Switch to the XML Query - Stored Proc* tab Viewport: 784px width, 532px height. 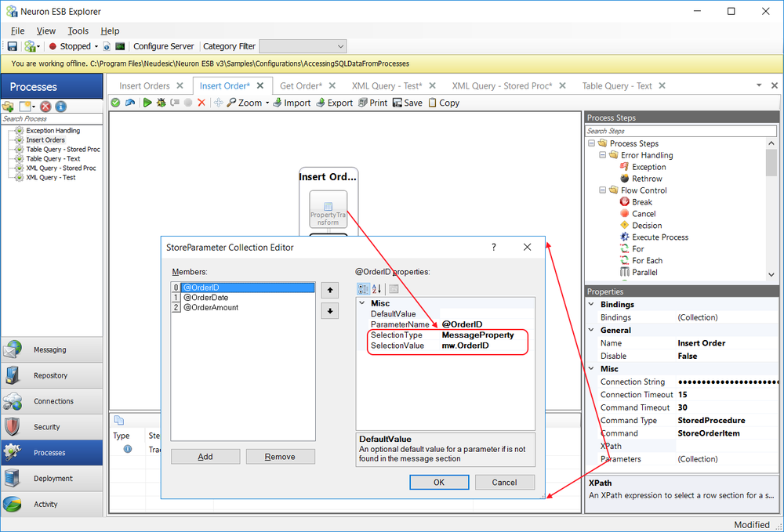coord(502,86)
